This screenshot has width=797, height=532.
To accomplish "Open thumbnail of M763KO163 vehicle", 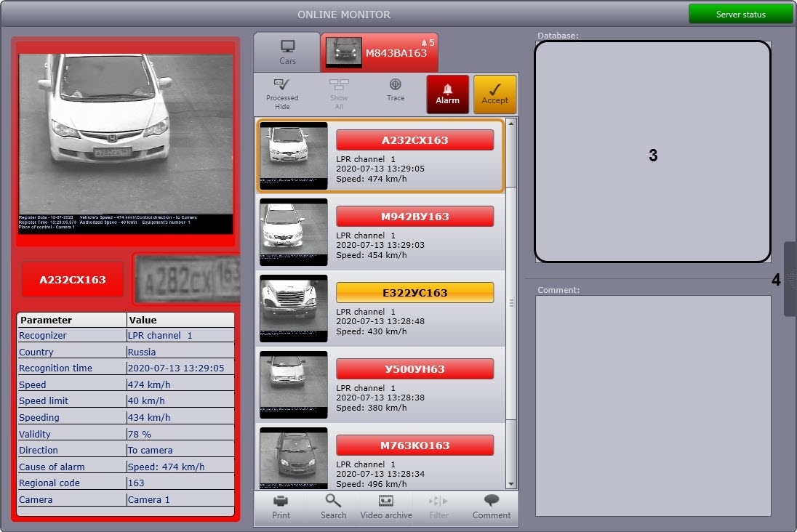I will pyautogui.click(x=293, y=459).
